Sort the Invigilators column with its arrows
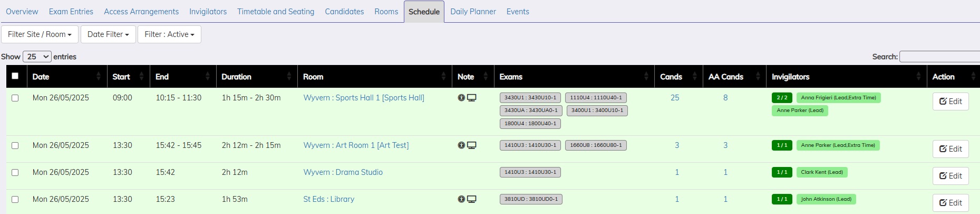 coord(918,77)
